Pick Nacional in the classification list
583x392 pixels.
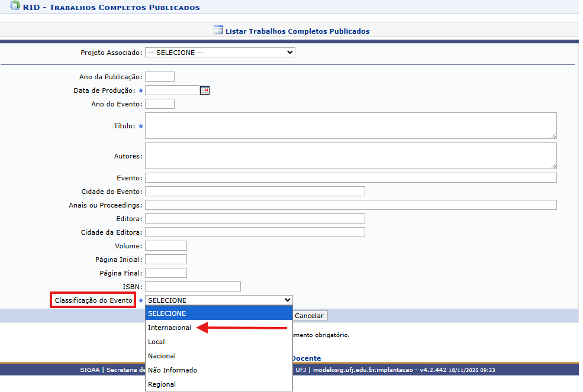(218, 356)
